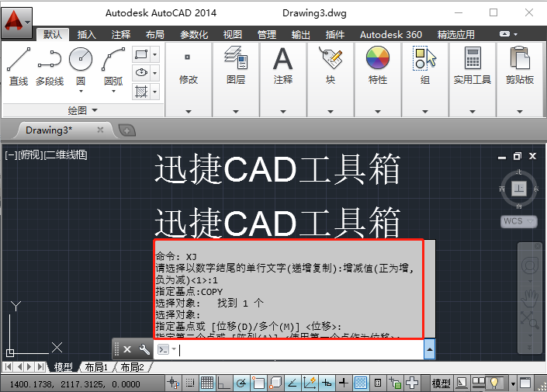Select the 直线 line tool
Viewport: 547px width, 392px height.
[19, 67]
